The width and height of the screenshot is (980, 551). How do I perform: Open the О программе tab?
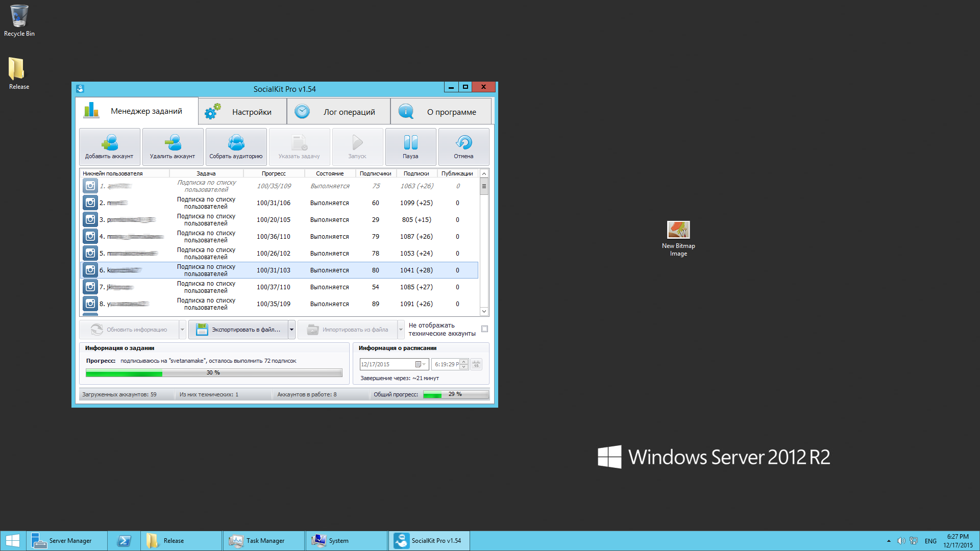(441, 112)
